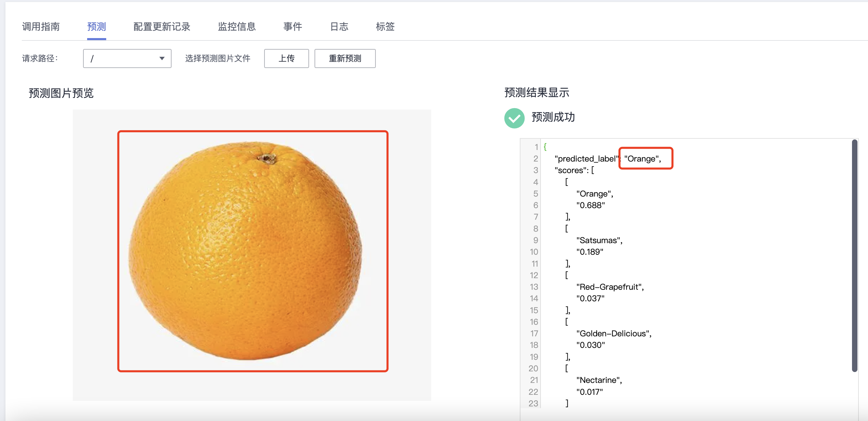The height and width of the screenshot is (421, 868).
Task: Select the 预测 tab
Action: [96, 27]
